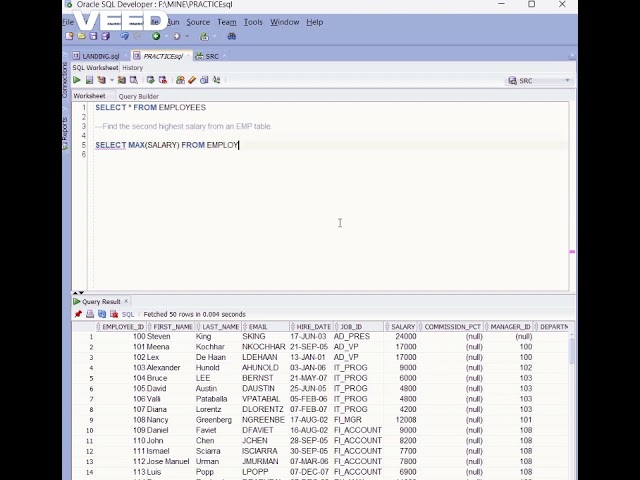Close the Query Result tab
Image resolution: width=640 pixels, height=480 pixels.
[126, 301]
